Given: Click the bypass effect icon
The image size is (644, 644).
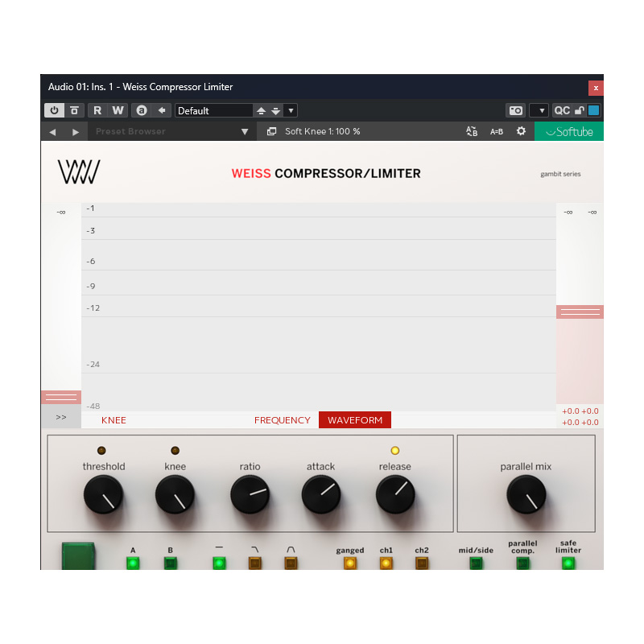Looking at the screenshot, I should click(74, 110).
